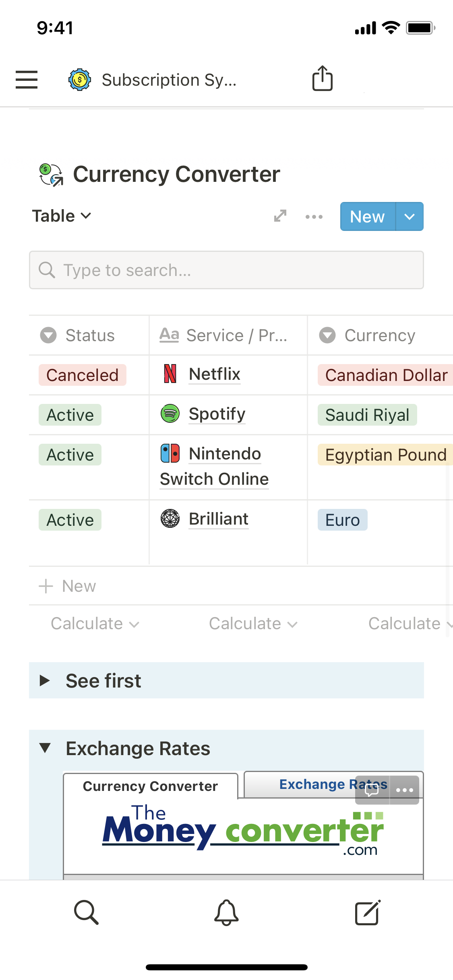Tap the compose new page icon
The height and width of the screenshot is (980, 453).
coord(368,912)
